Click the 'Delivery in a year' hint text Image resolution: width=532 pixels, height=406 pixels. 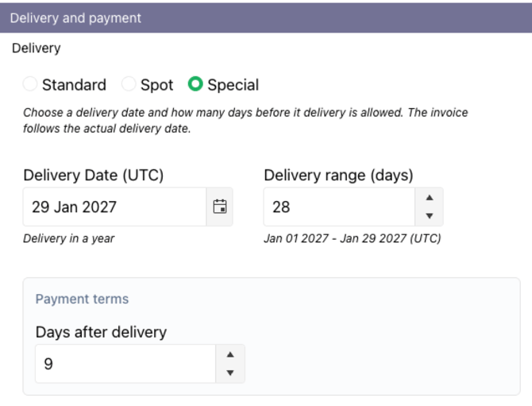coord(68,238)
